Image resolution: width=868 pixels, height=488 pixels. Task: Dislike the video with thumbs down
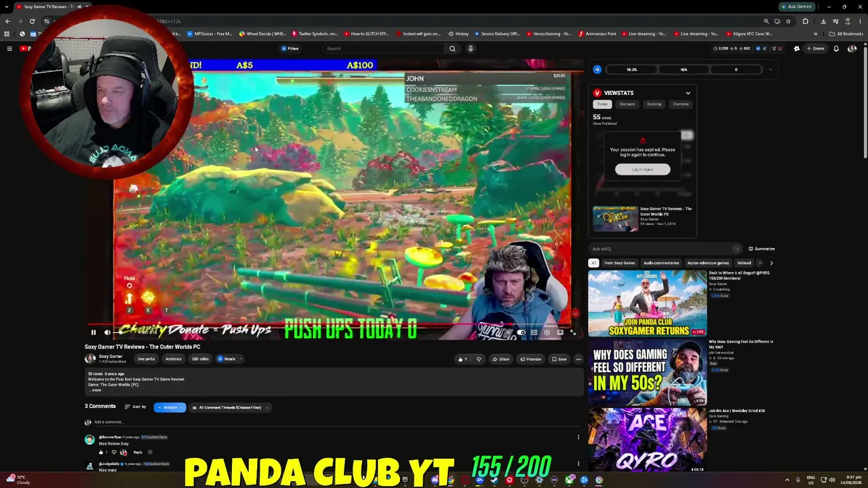[479, 359]
